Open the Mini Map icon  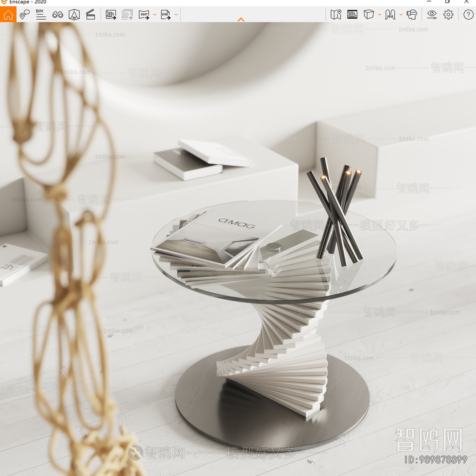point(336,14)
